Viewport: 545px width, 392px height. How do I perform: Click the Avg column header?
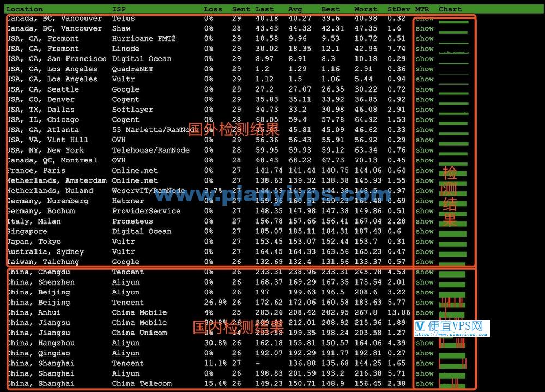click(295, 9)
